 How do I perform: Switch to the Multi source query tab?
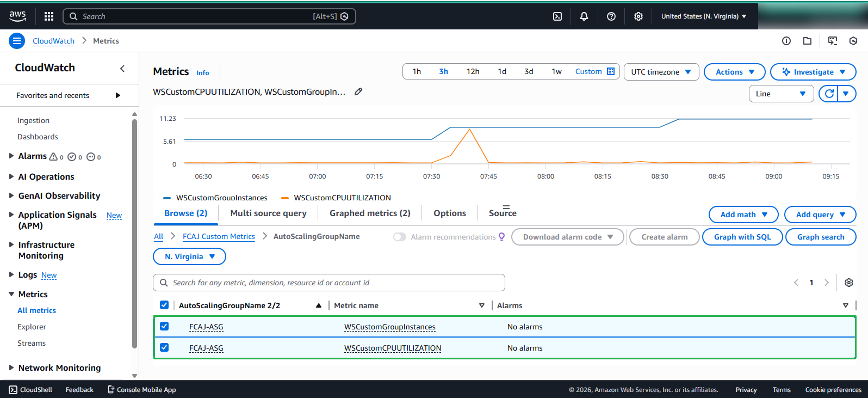click(269, 213)
